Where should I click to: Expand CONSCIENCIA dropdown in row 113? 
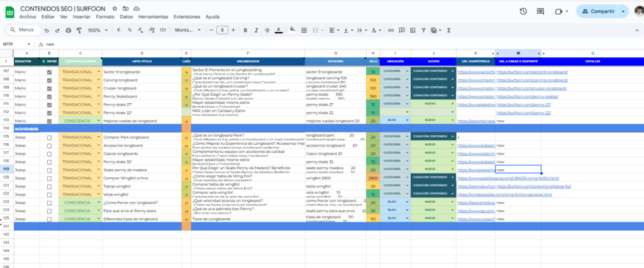(98, 120)
